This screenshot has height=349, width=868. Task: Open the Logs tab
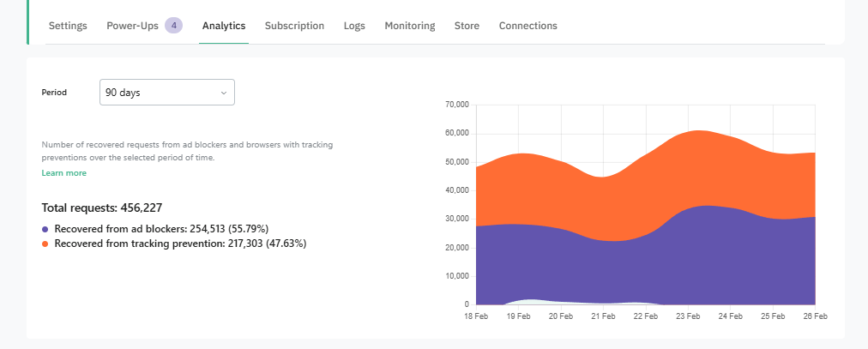coord(354,26)
